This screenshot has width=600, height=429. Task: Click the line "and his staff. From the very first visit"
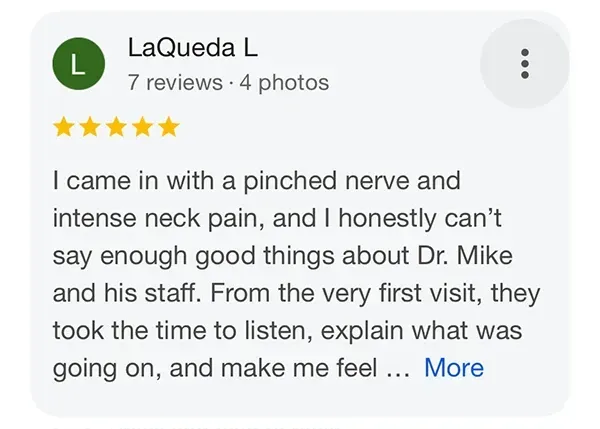(297, 293)
